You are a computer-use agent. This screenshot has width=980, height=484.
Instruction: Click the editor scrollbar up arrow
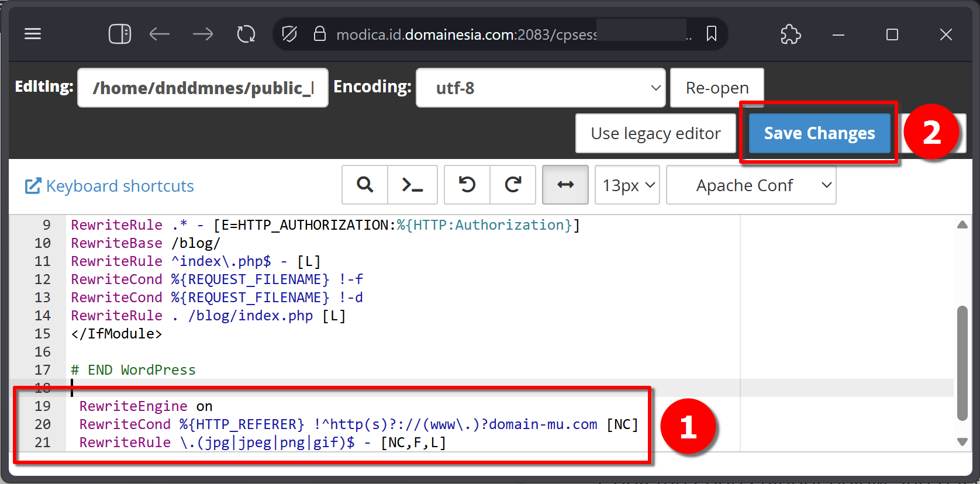tap(962, 224)
